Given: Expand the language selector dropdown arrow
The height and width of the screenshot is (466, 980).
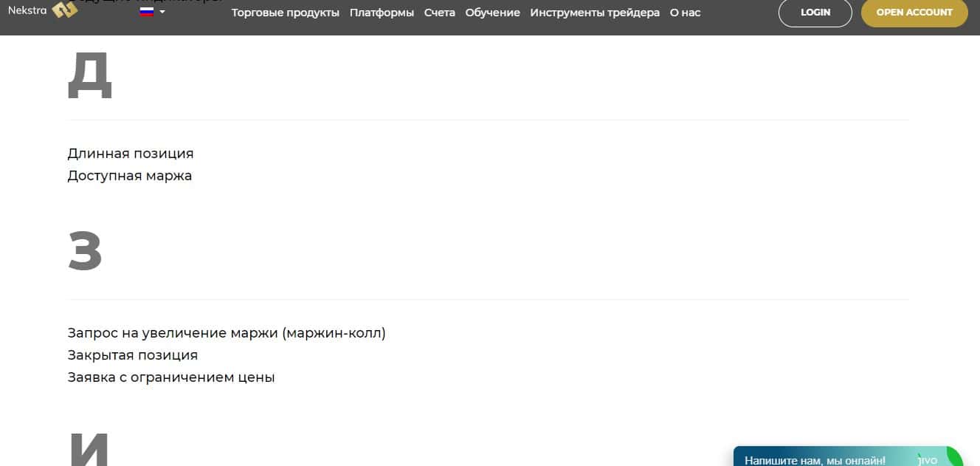Looking at the screenshot, I should point(162,12).
